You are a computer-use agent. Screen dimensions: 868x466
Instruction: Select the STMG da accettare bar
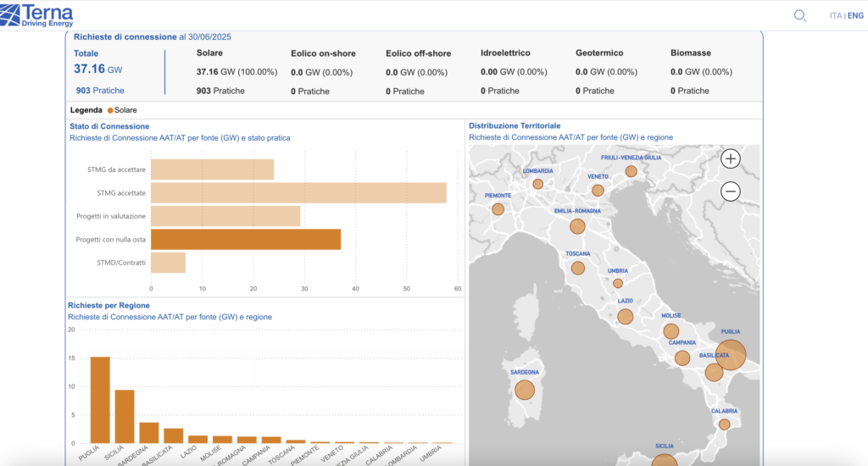click(213, 169)
